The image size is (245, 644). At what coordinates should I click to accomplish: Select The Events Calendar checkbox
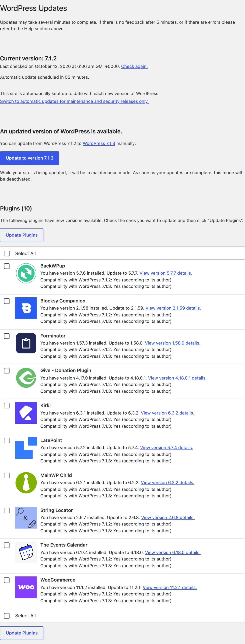(x=7, y=545)
